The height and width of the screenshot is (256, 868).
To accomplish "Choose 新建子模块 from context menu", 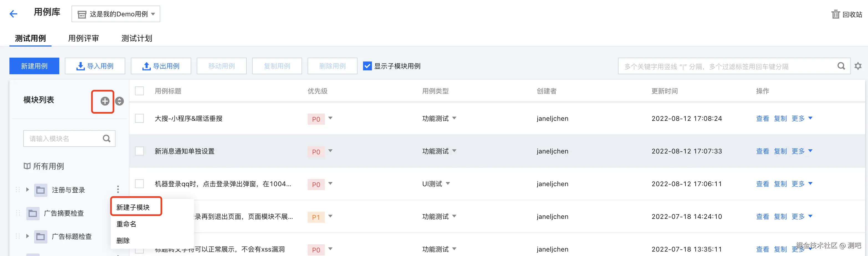I will tap(133, 207).
